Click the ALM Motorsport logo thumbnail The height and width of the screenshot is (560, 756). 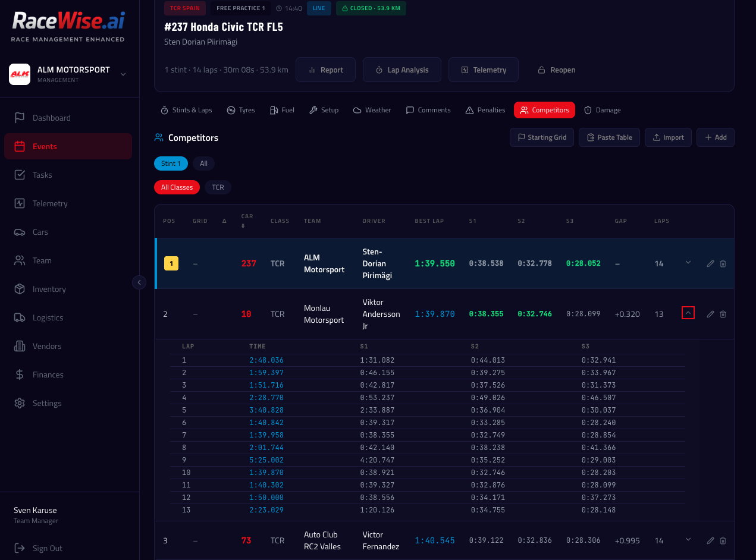20,74
